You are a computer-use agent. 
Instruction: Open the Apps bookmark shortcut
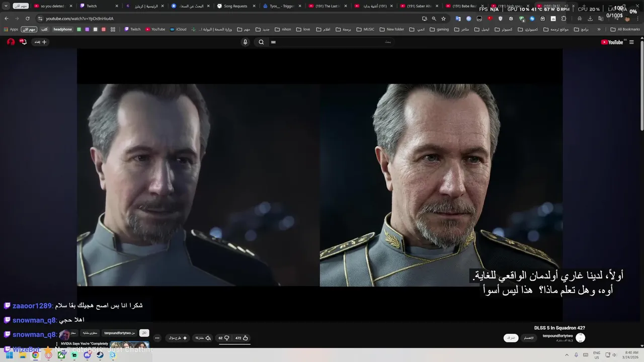pyautogui.click(x=10, y=29)
